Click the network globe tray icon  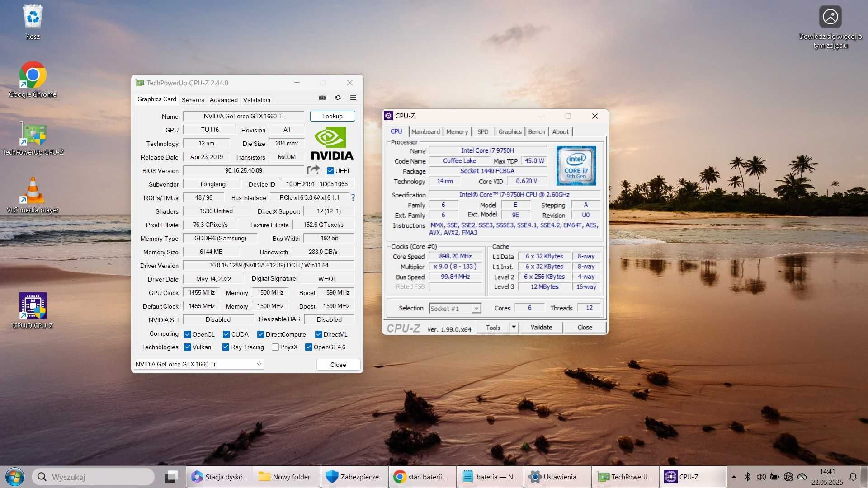pos(788,477)
